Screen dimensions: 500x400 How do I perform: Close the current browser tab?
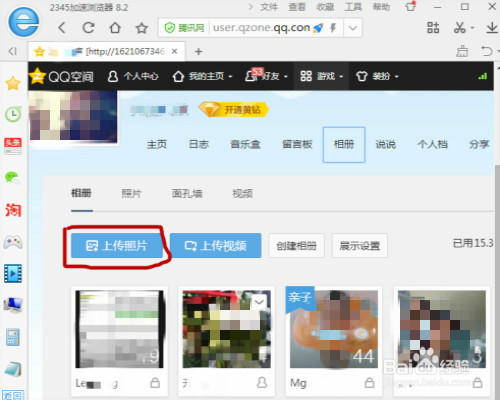(174, 51)
